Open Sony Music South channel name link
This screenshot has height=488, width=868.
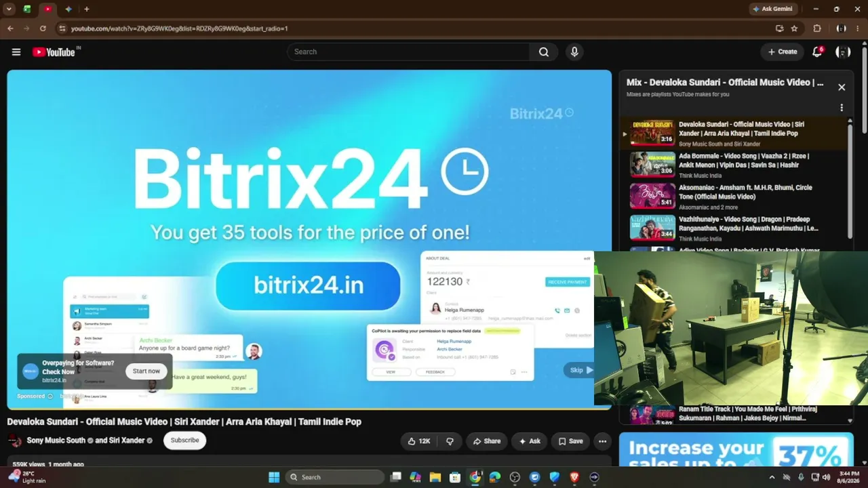coord(56,441)
